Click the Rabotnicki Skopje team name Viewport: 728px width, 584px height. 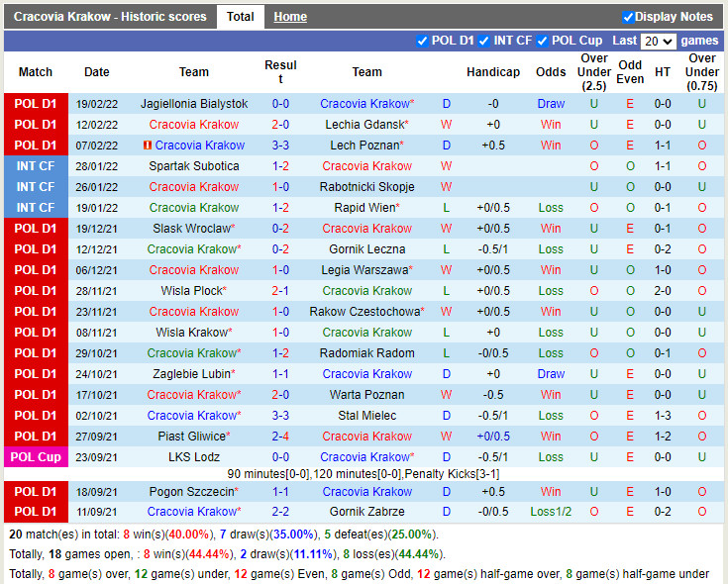click(x=366, y=187)
